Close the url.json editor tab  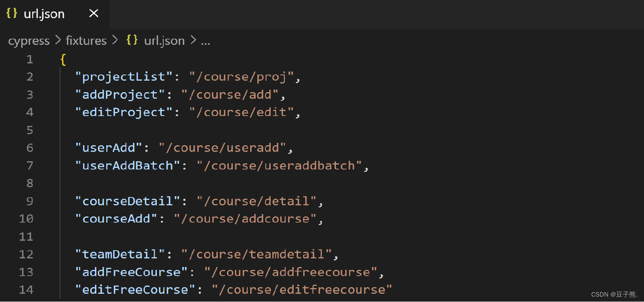pyautogui.click(x=94, y=14)
